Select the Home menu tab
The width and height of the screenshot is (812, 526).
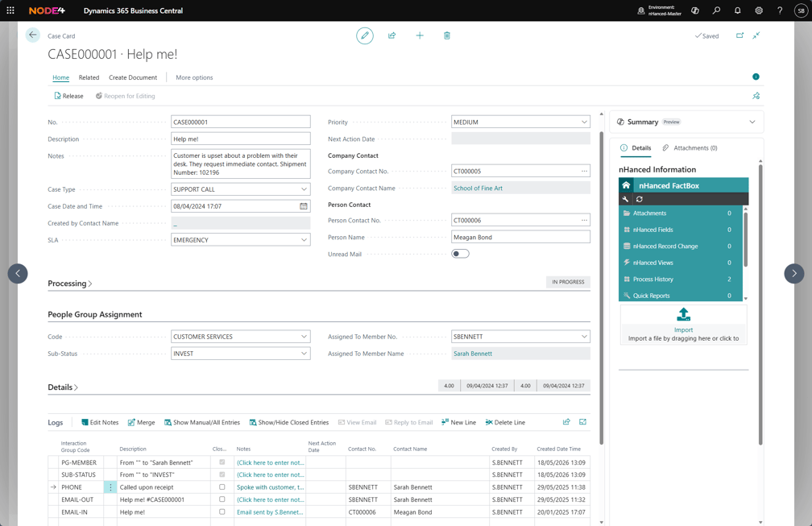(60, 77)
